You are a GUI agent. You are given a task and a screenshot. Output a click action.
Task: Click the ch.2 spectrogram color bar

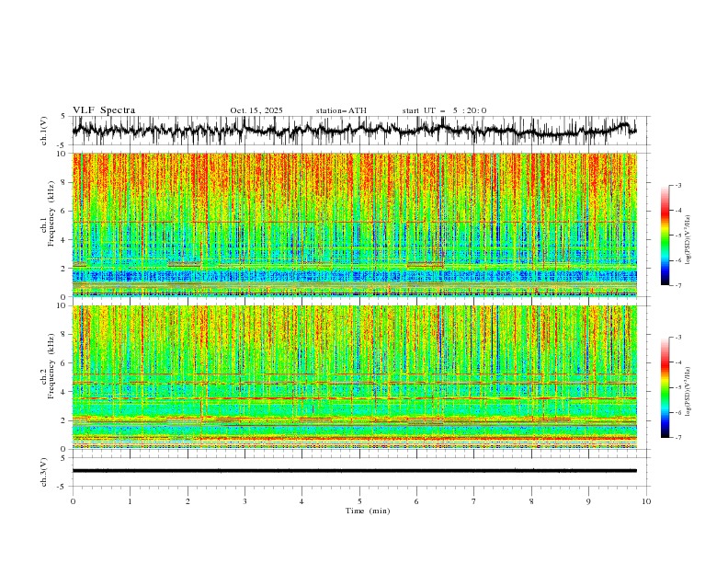click(x=665, y=387)
